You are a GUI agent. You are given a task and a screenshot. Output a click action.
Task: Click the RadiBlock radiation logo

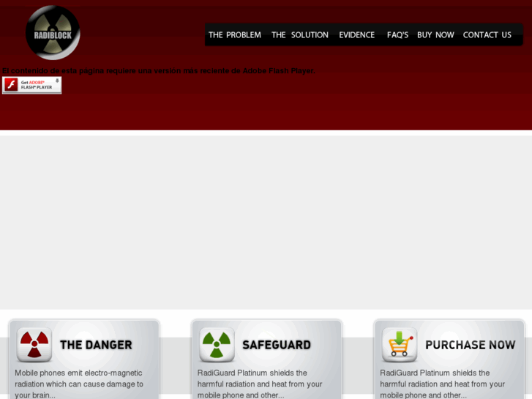click(53, 33)
